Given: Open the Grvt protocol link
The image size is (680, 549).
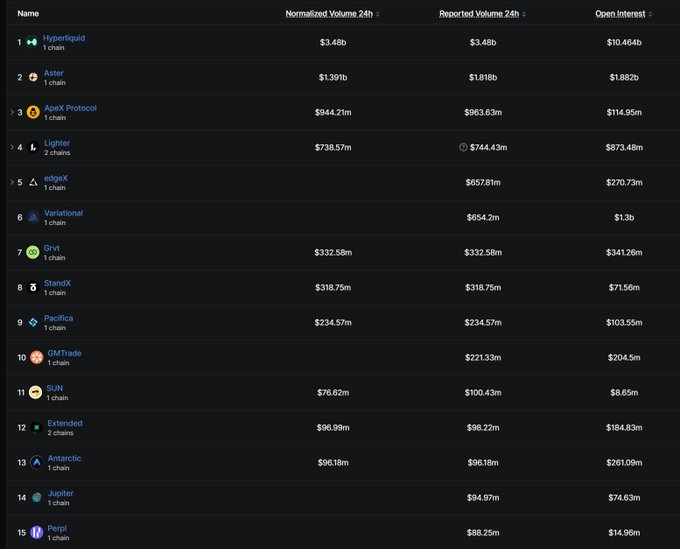Looking at the screenshot, I should [x=52, y=248].
